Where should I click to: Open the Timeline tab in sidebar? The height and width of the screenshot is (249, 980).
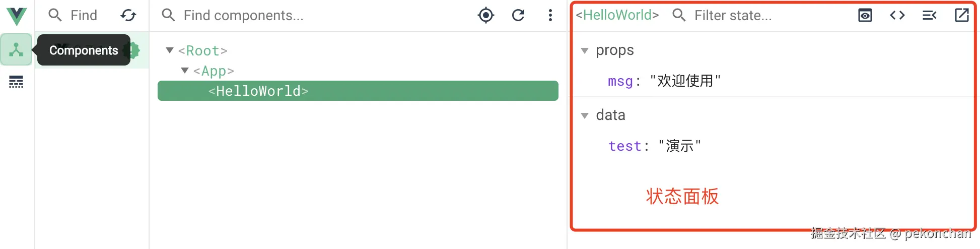(16, 82)
